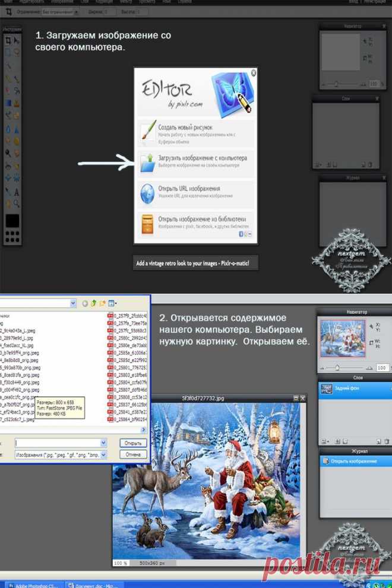The image size is (392, 588).
Task: Go back using file dialog back arrow
Action: [x=86, y=303]
